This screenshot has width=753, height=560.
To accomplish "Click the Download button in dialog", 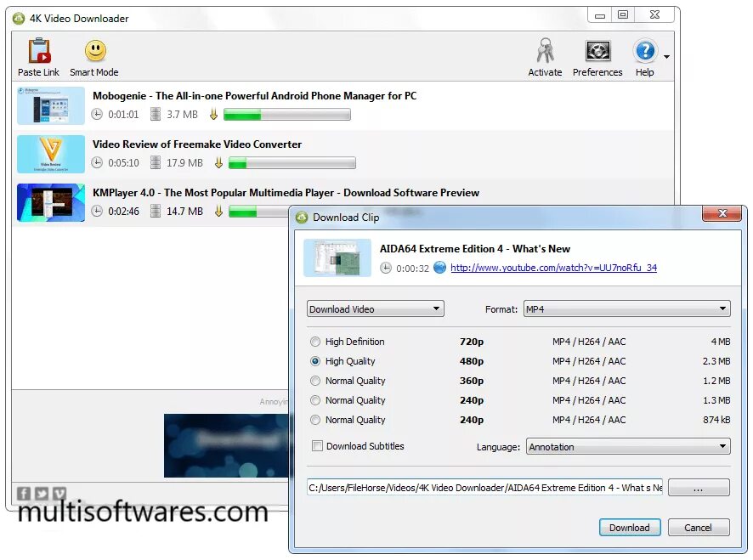I will [x=630, y=528].
